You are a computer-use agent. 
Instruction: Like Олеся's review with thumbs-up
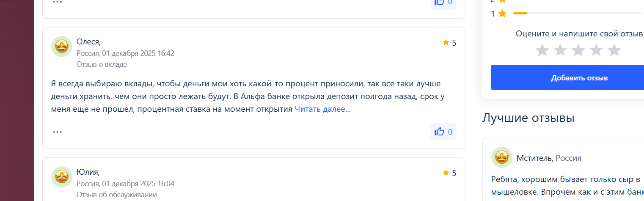tap(443, 132)
